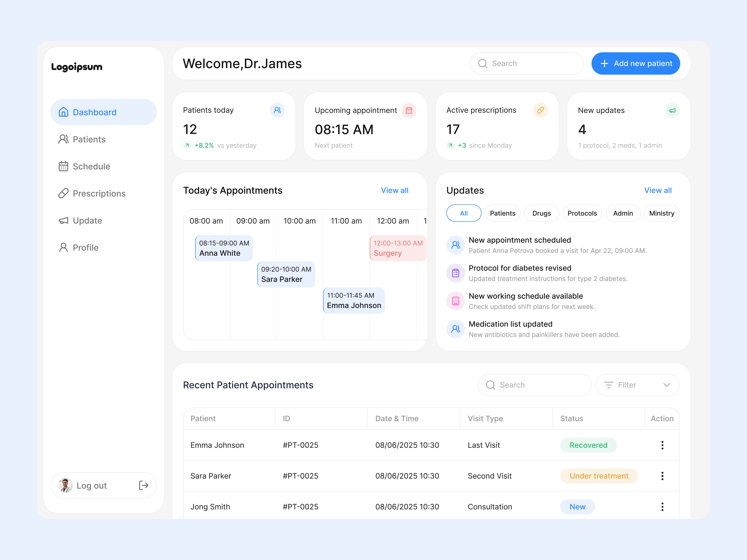Click the New status badge
The height and width of the screenshot is (560, 747).
(x=578, y=507)
